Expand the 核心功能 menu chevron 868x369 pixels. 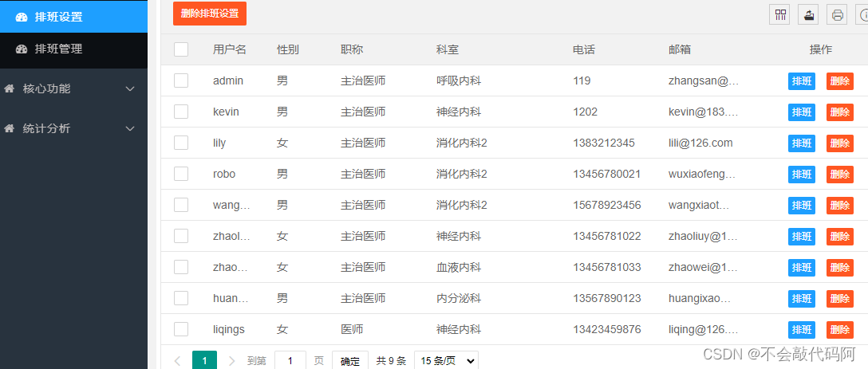130,88
